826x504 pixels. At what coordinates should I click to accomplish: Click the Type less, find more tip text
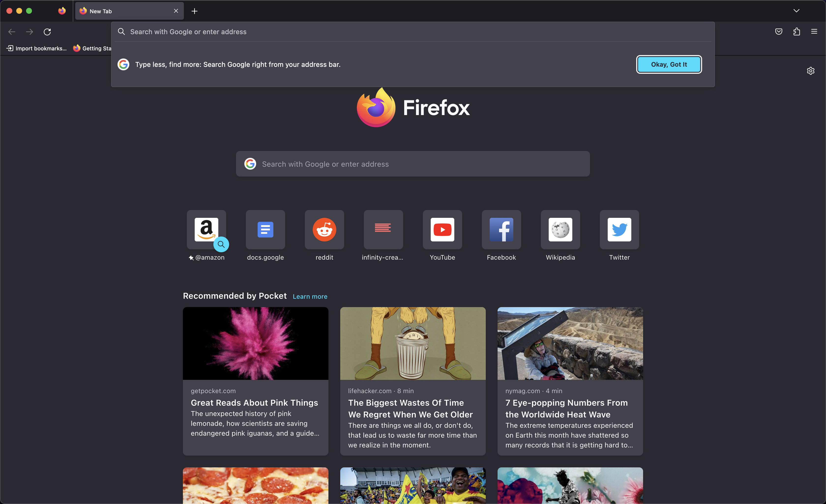(x=238, y=64)
